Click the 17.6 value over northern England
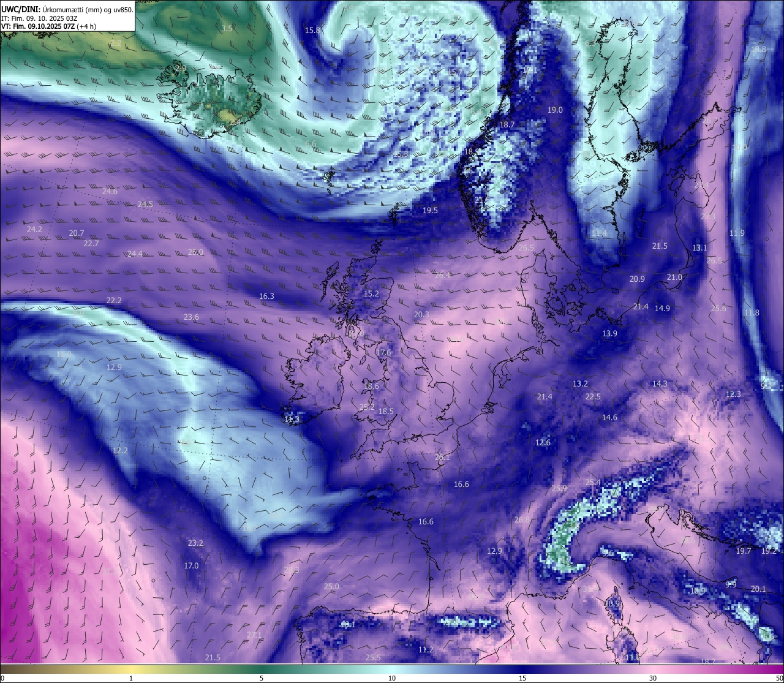This screenshot has width=784, height=683. [383, 353]
